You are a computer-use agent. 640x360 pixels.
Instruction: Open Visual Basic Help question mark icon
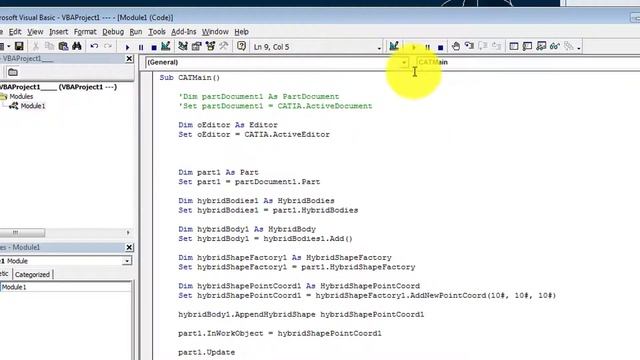click(241, 47)
